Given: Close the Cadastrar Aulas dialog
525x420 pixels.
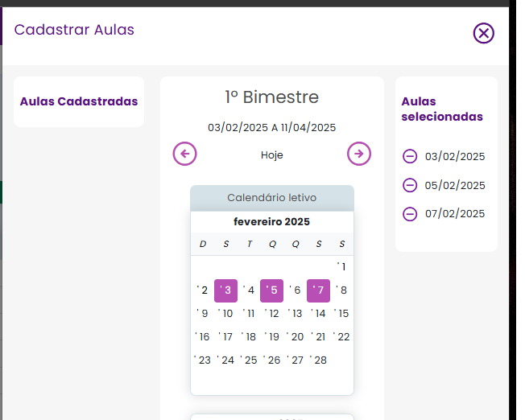Looking at the screenshot, I should click(483, 33).
